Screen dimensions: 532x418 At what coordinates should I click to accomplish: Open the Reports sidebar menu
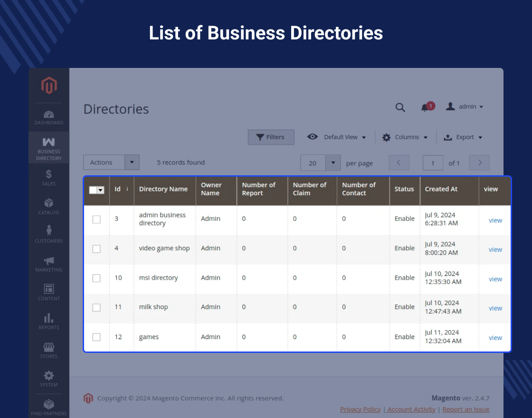[x=49, y=321]
